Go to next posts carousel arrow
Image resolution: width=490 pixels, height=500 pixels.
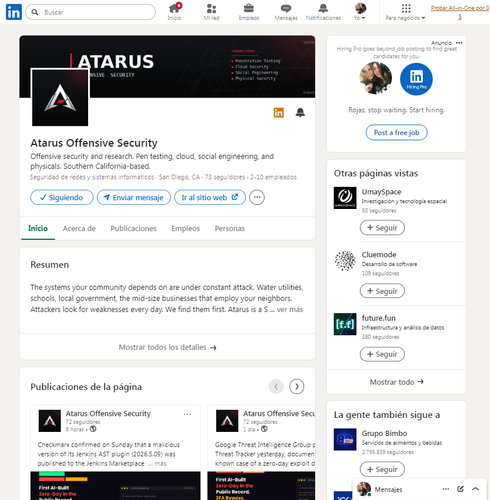tap(297, 387)
